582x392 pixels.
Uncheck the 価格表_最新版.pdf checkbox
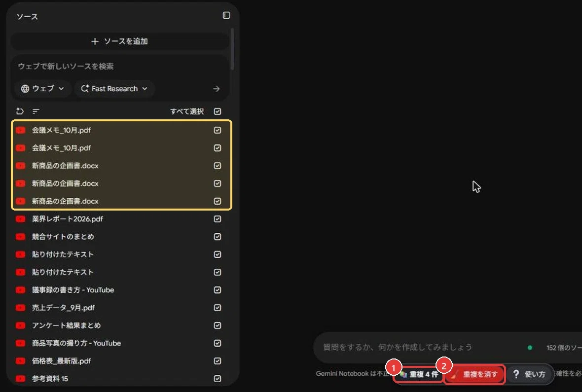(218, 361)
